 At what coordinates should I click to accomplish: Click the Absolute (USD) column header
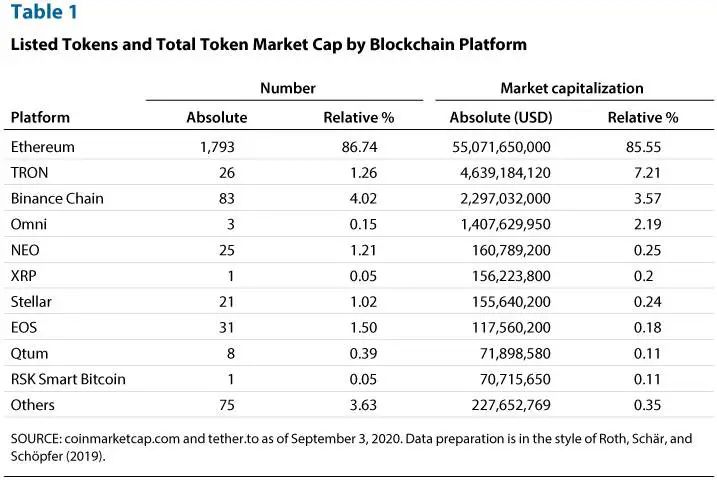[x=501, y=117]
